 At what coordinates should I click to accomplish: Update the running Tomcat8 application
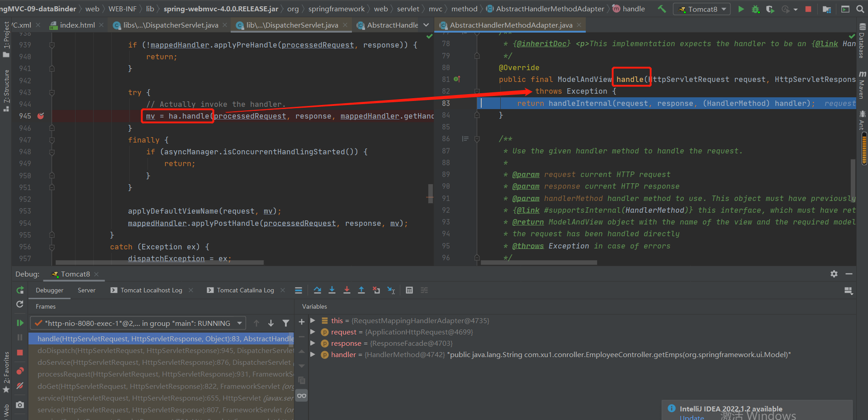[20, 304]
